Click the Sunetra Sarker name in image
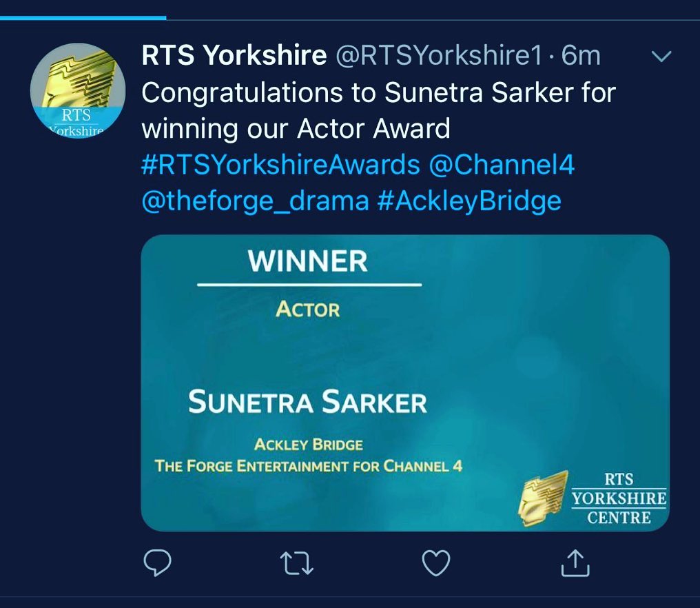The width and height of the screenshot is (700, 608). (x=307, y=403)
